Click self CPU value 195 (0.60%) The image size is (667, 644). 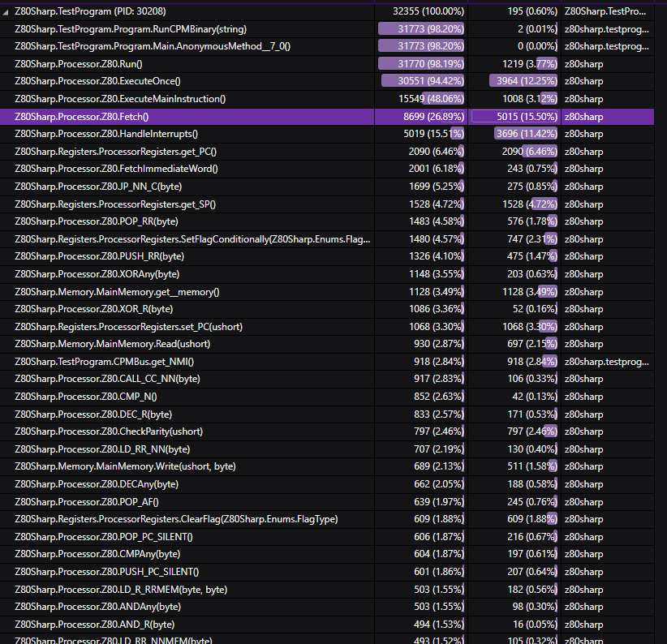coord(532,11)
